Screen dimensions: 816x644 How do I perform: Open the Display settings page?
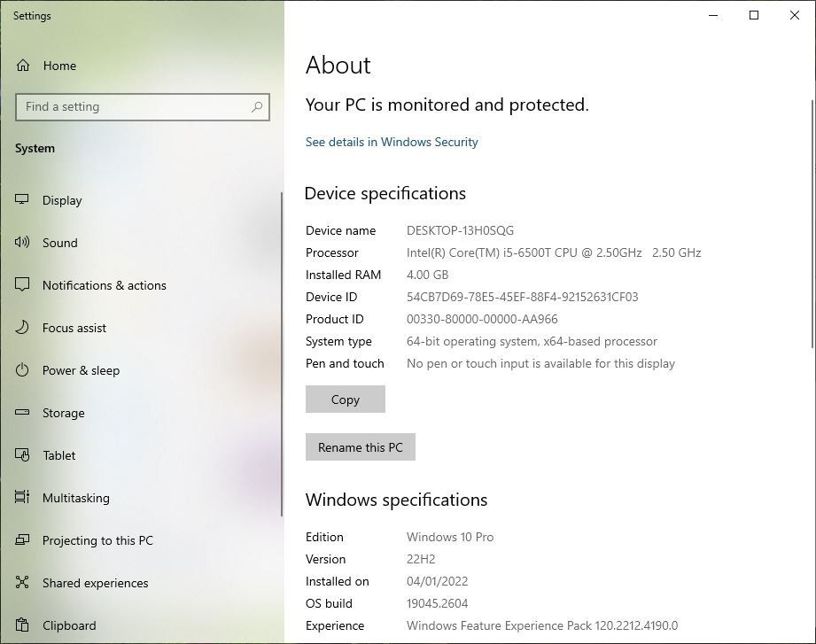[x=142, y=200]
